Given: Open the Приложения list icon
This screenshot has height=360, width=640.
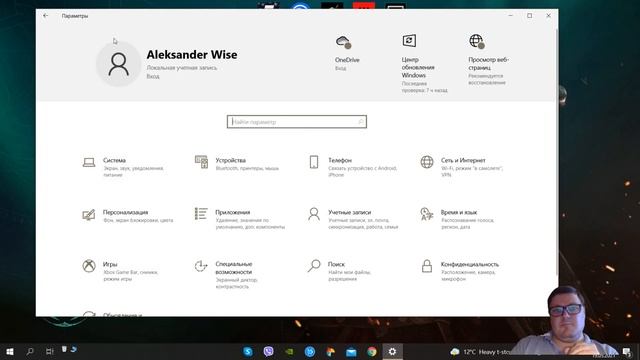Looking at the screenshot, I should pos(201,214).
